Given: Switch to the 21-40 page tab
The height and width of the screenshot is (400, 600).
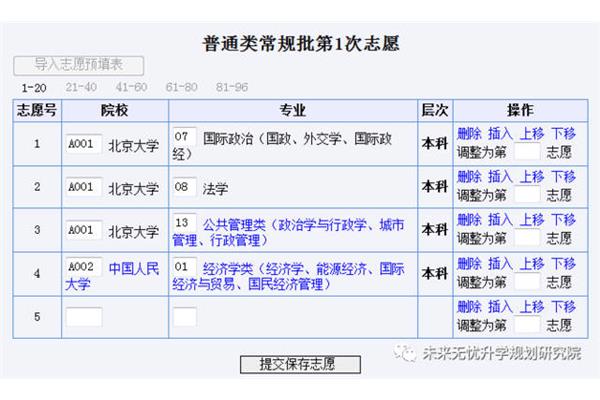Looking at the screenshot, I should (x=81, y=87).
